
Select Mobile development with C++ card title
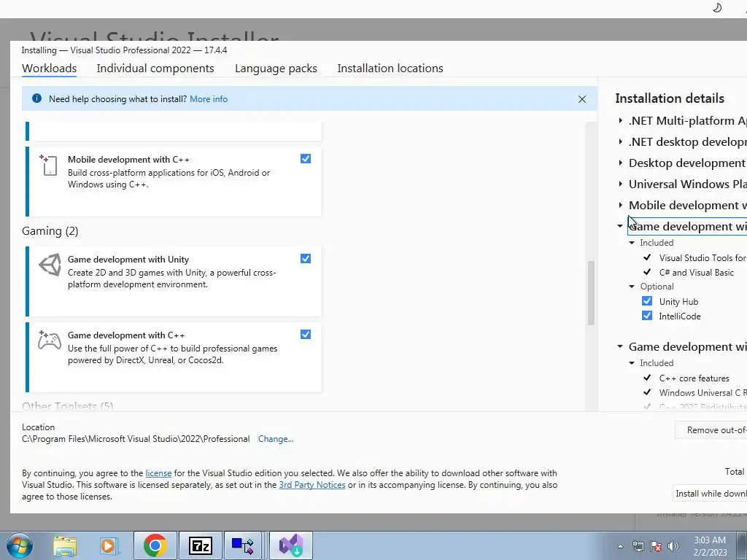tap(128, 159)
